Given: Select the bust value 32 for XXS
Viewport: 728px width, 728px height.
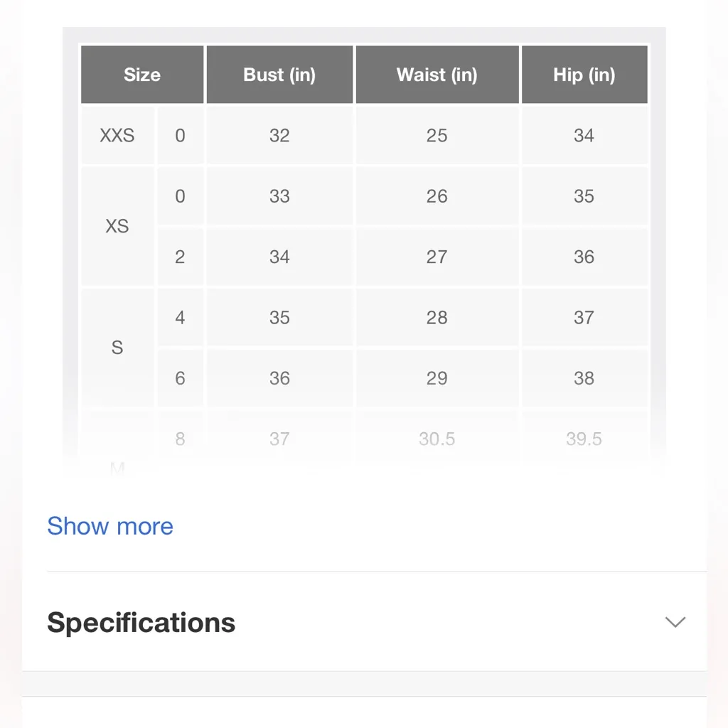Looking at the screenshot, I should (279, 135).
